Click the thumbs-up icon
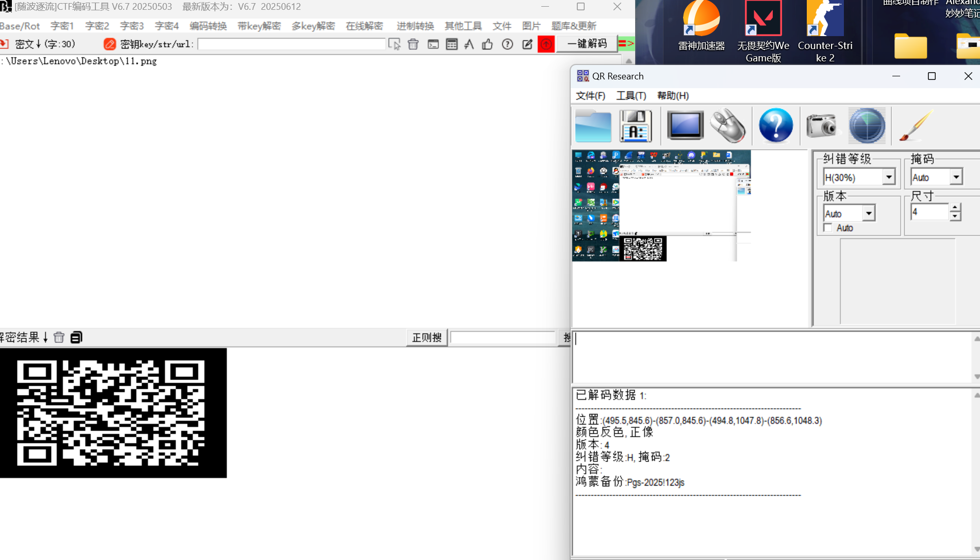This screenshot has width=980, height=560. pyautogui.click(x=487, y=44)
